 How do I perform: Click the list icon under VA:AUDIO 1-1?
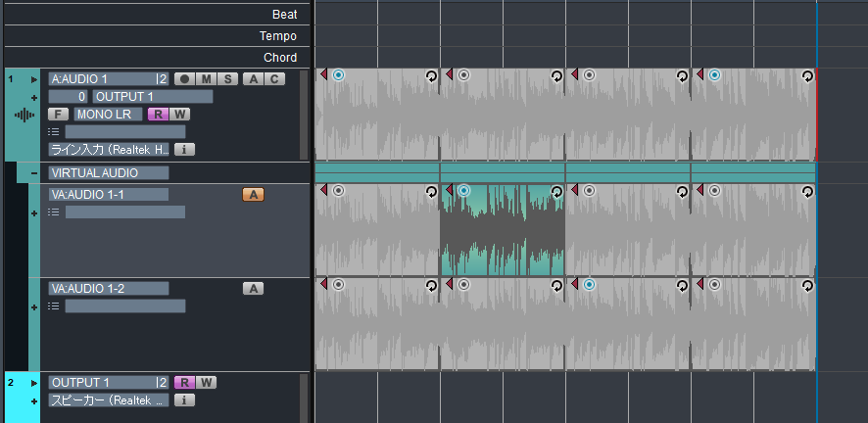pyautogui.click(x=55, y=212)
